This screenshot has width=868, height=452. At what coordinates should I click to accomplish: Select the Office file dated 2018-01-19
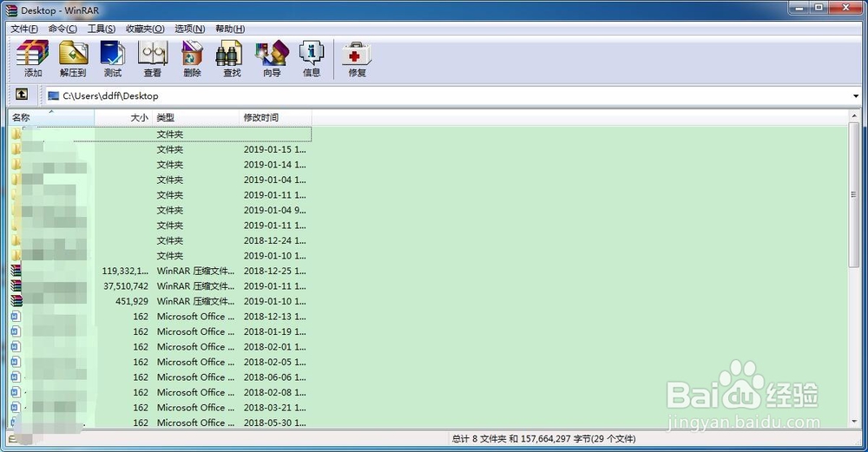pyautogui.click(x=160, y=331)
